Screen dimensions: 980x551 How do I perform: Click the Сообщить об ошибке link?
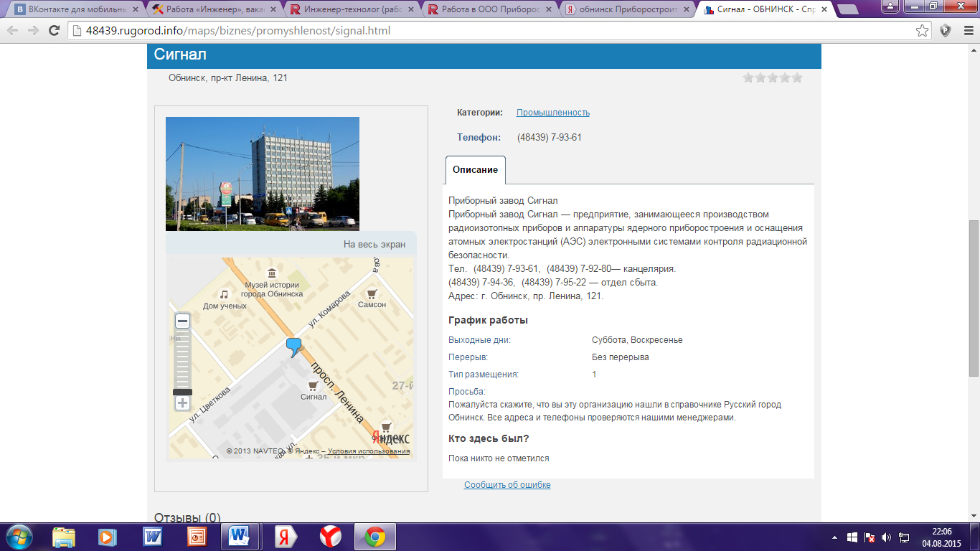(x=507, y=485)
